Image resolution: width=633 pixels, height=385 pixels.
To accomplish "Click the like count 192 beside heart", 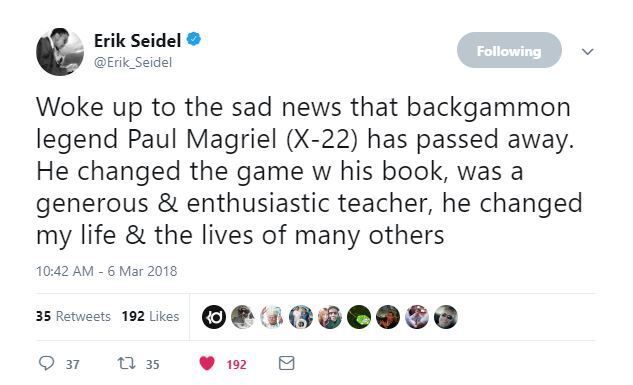I will pos(237,364).
